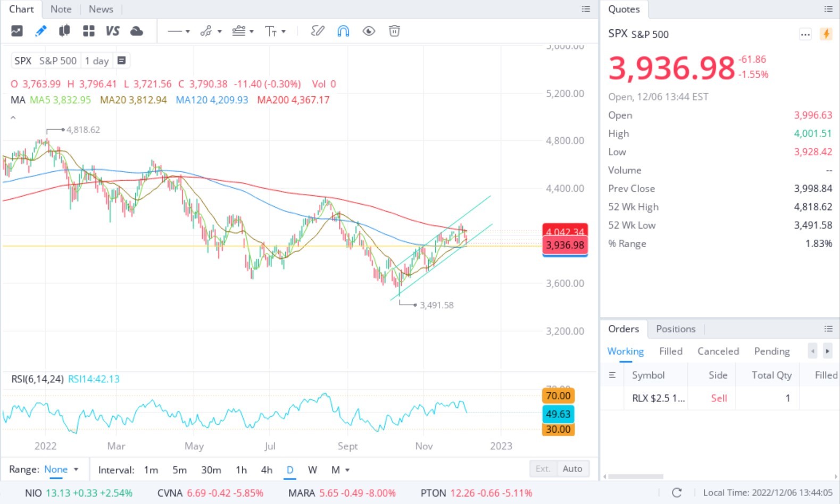This screenshot has width=840, height=504.
Task: Open the Orders panel list menu icon
Action: [x=828, y=329]
